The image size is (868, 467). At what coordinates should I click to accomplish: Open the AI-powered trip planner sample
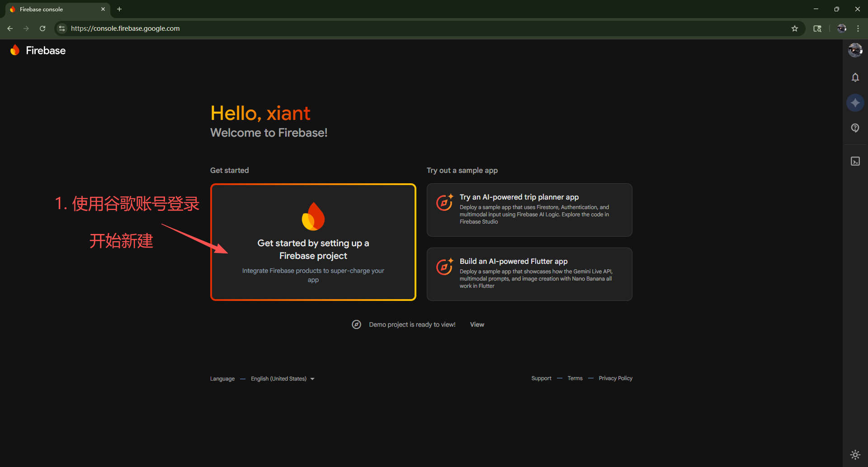click(x=529, y=210)
